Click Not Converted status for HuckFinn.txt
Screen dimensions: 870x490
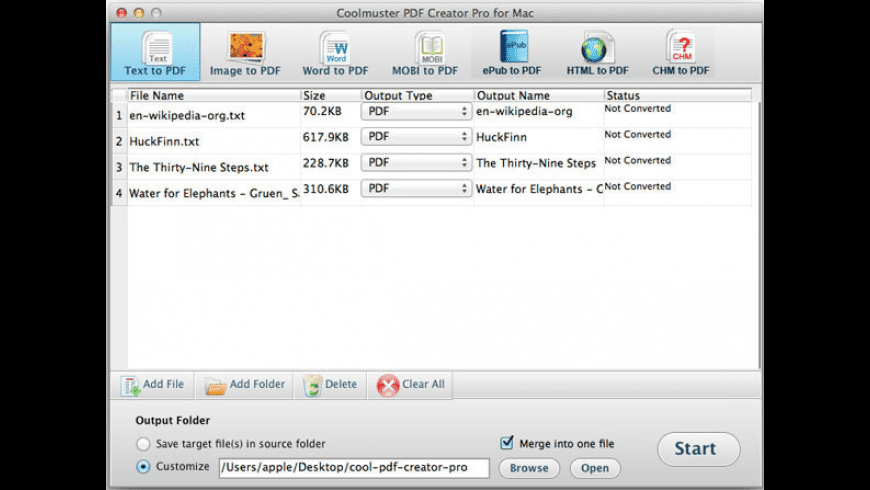point(638,134)
